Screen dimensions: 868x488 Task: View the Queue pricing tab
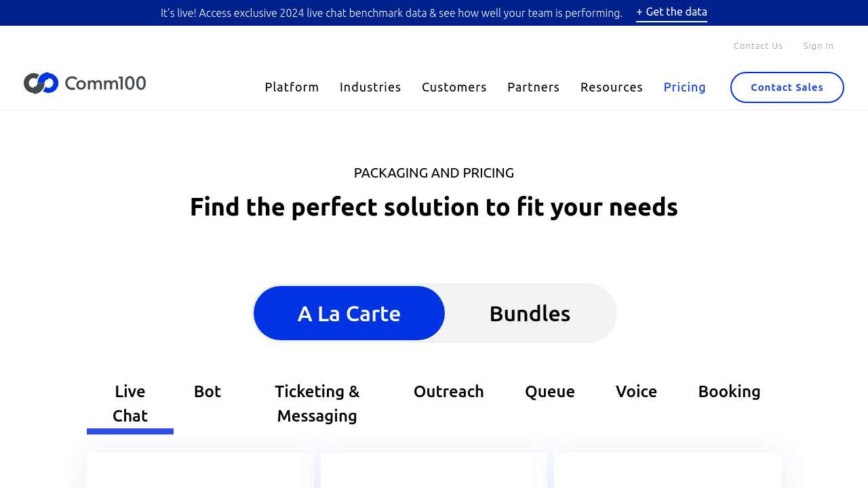click(x=549, y=392)
